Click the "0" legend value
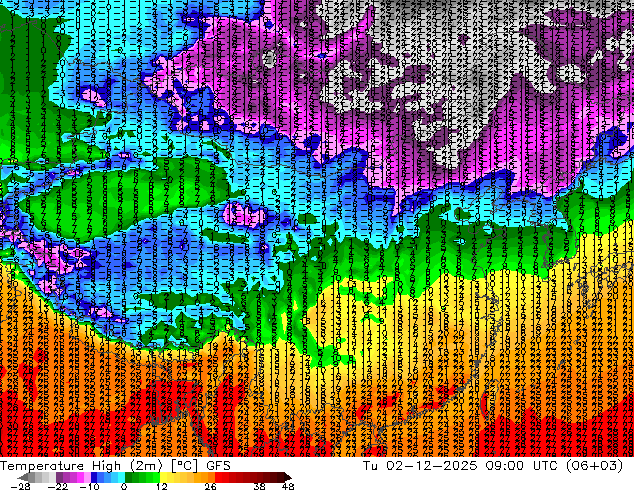 click(x=124, y=486)
